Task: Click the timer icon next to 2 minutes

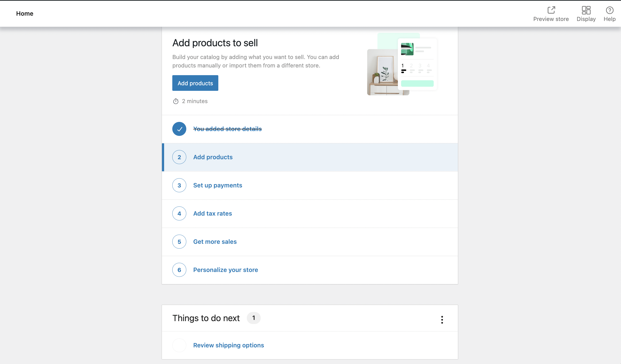Action: point(175,101)
